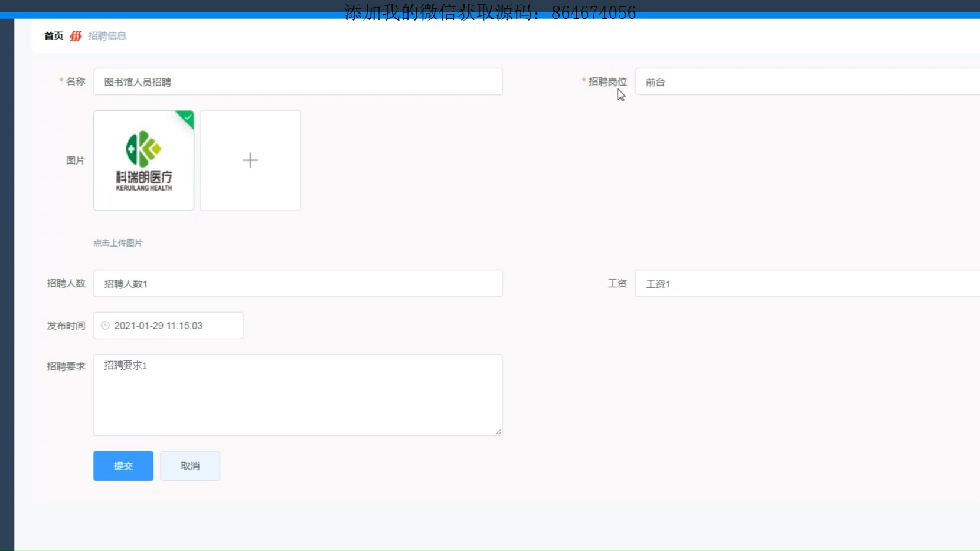The height and width of the screenshot is (551, 980).
Task: Select the uploaded 科瑞朗医疗 image thumbnail
Action: coord(143,160)
